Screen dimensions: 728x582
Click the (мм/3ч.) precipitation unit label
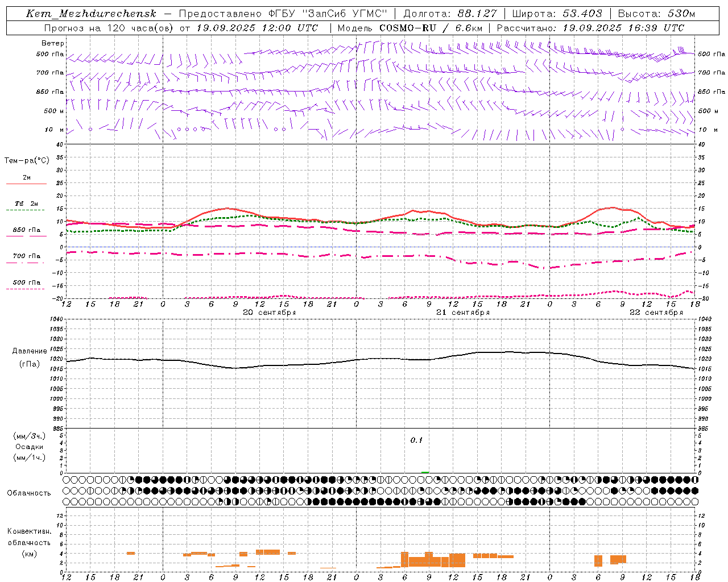click(x=30, y=436)
